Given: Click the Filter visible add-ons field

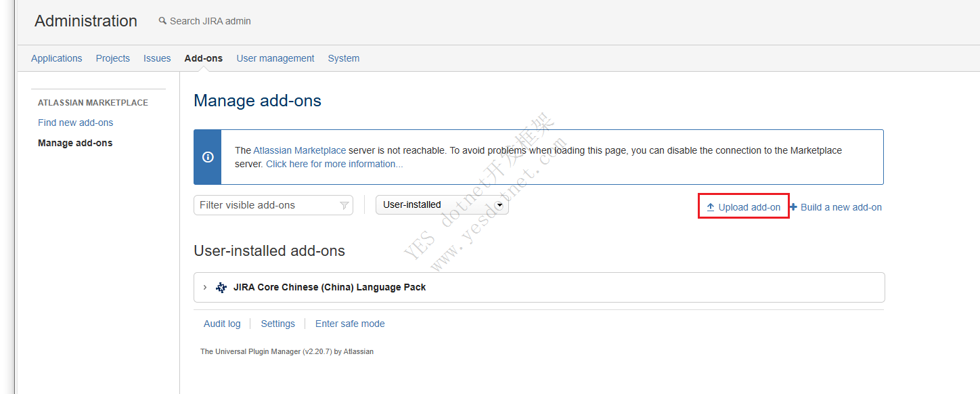Looking at the screenshot, I should coord(273,205).
